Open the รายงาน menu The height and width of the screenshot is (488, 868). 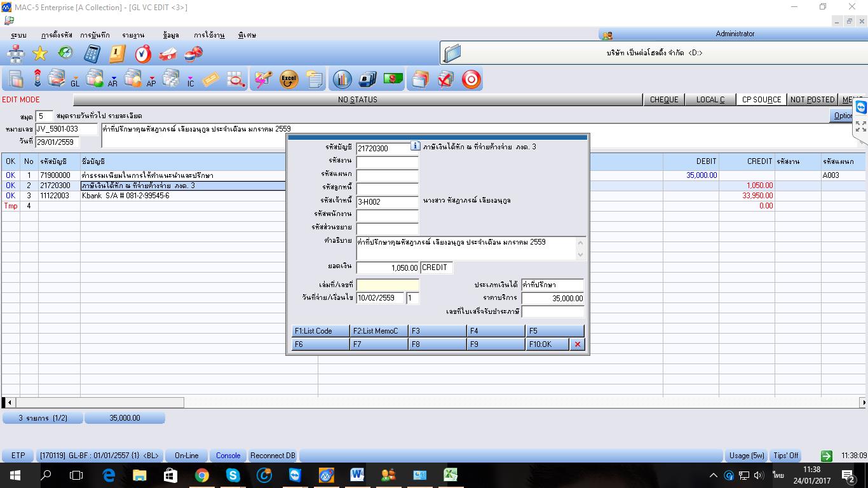point(133,35)
